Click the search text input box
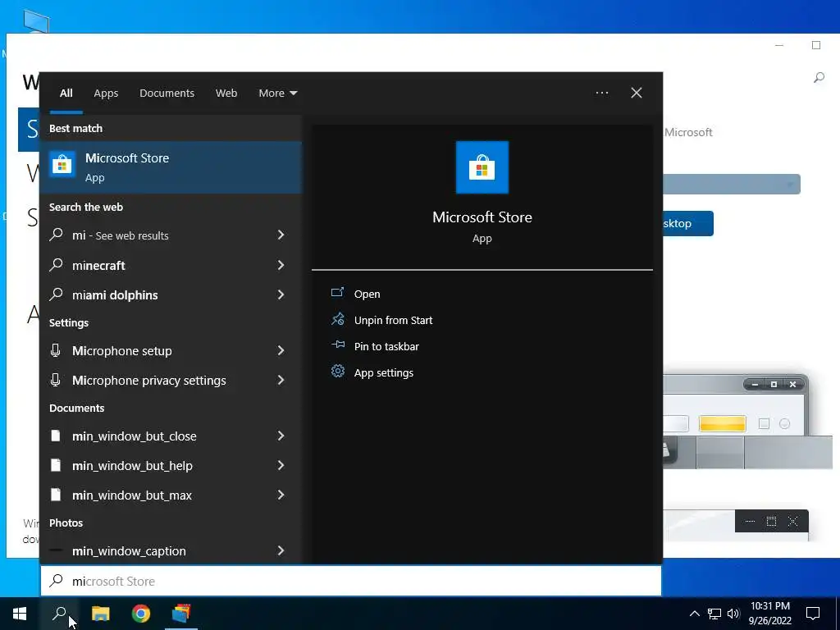Viewport: 840px width, 630px height. click(x=351, y=581)
